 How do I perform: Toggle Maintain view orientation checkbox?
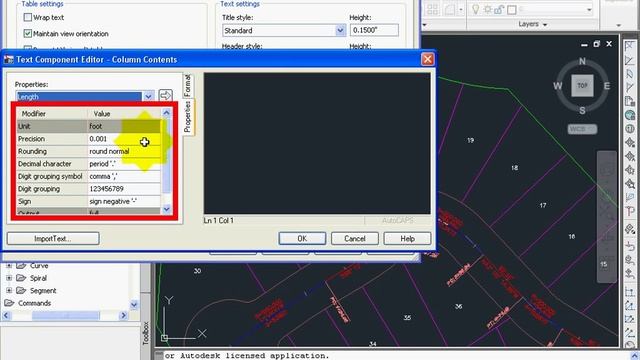pyautogui.click(x=28, y=33)
